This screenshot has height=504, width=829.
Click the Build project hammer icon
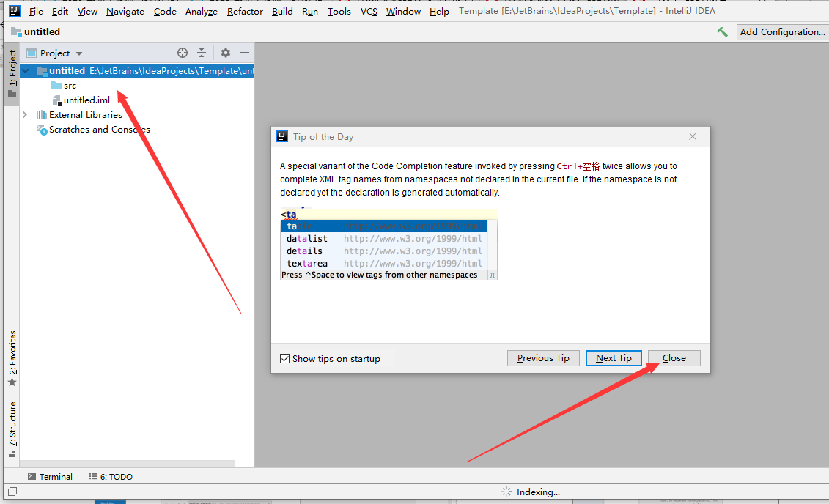722,32
